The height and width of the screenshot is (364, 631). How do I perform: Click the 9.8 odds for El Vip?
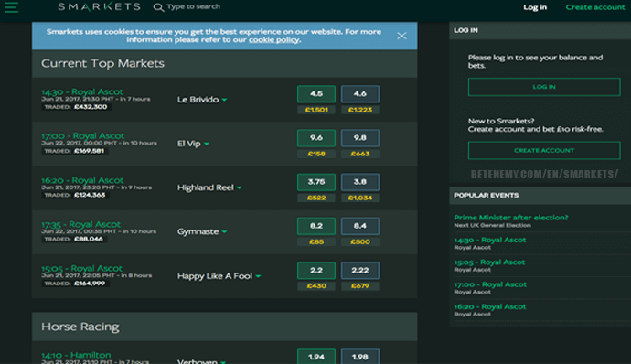coord(359,138)
